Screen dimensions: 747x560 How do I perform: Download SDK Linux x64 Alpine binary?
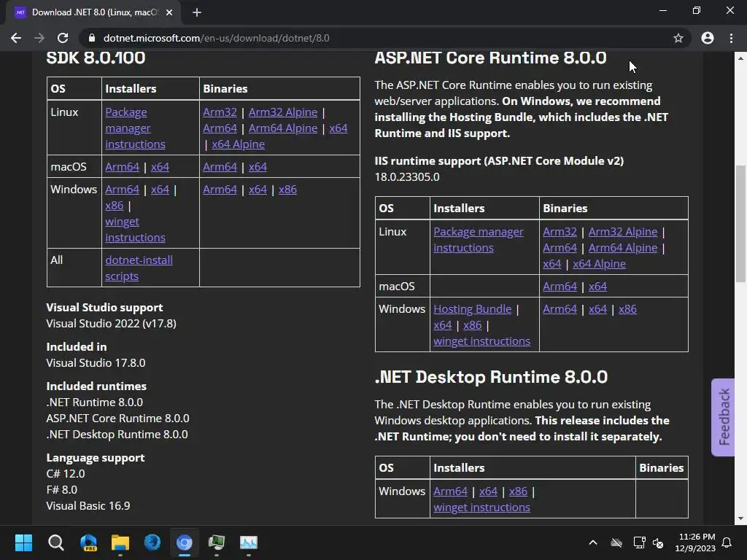(239, 144)
